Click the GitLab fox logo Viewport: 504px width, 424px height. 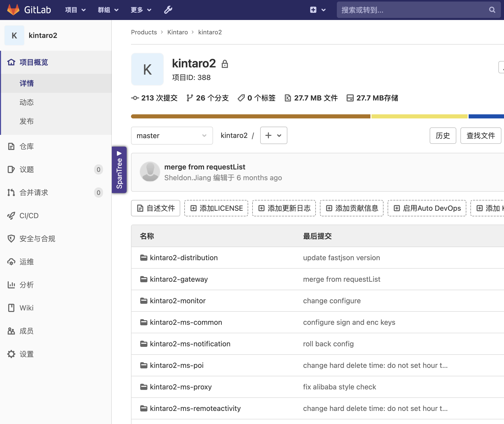coord(13,10)
